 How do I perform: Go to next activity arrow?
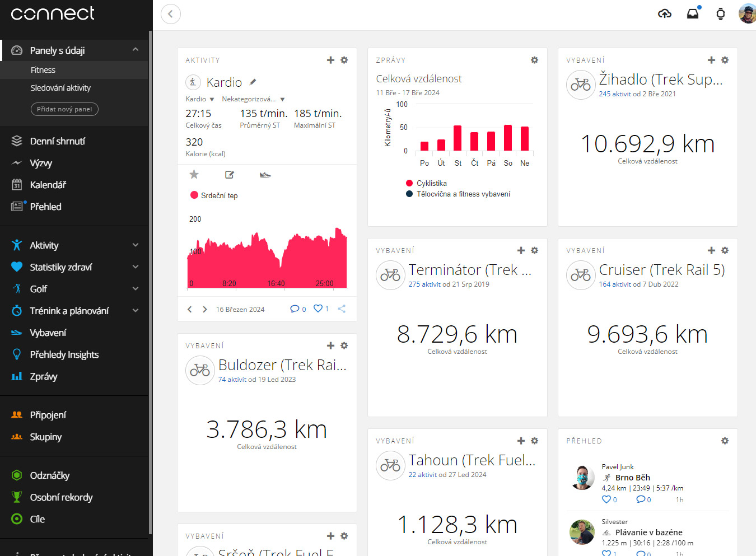coord(205,309)
